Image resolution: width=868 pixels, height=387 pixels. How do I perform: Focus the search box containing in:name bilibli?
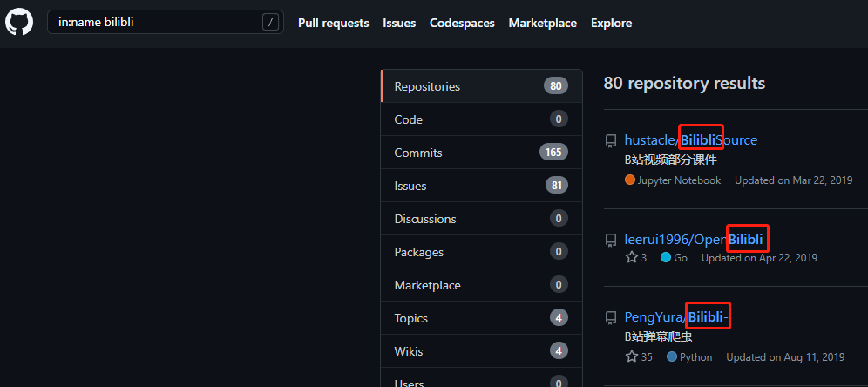157,23
